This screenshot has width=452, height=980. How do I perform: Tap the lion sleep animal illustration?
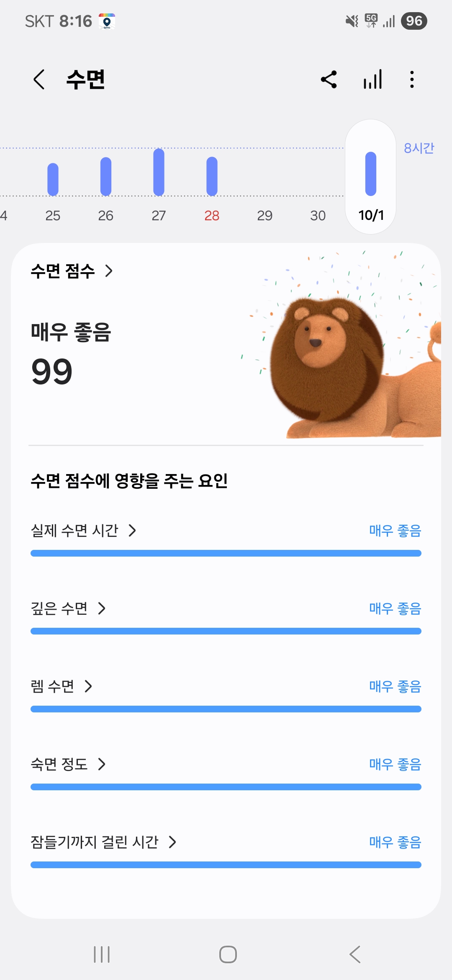tap(347, 364)
